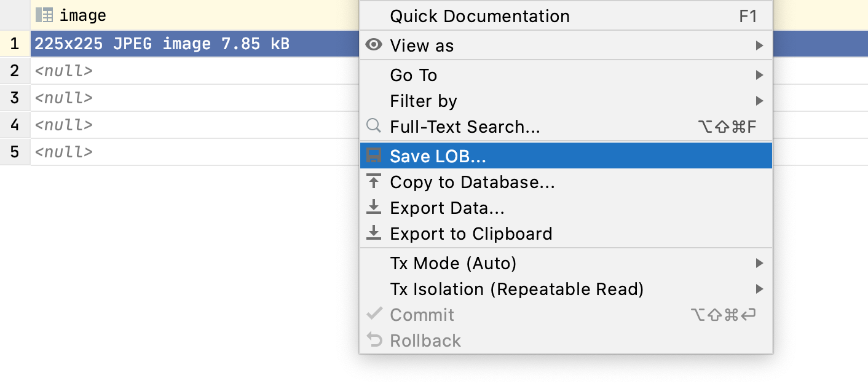Click the checkmark icon next to Commit
This screenshot has height=386, width=868.
375,314
